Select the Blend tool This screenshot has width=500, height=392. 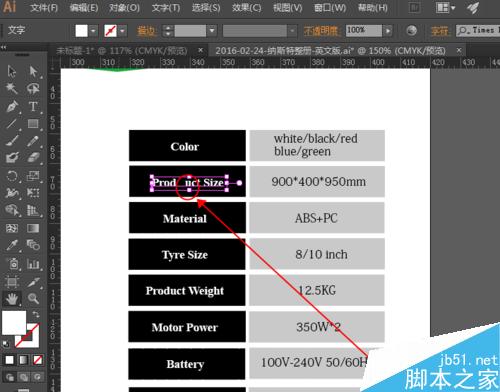click(33, 246)
